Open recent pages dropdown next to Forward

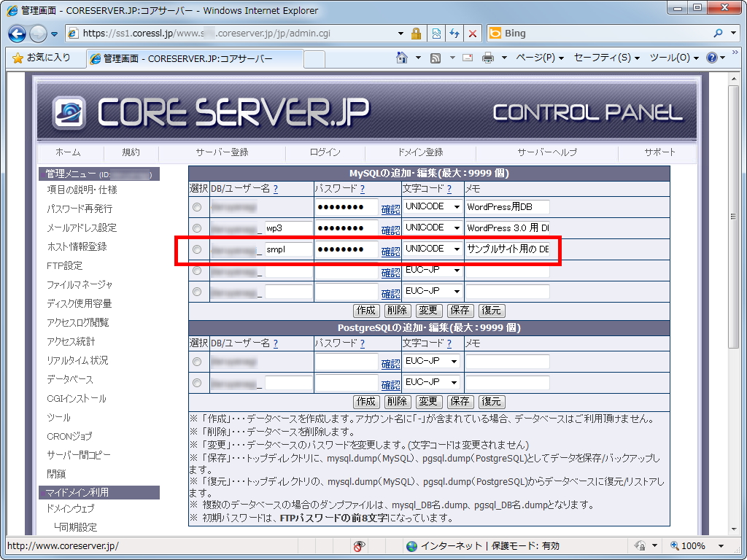click(54, 34)
